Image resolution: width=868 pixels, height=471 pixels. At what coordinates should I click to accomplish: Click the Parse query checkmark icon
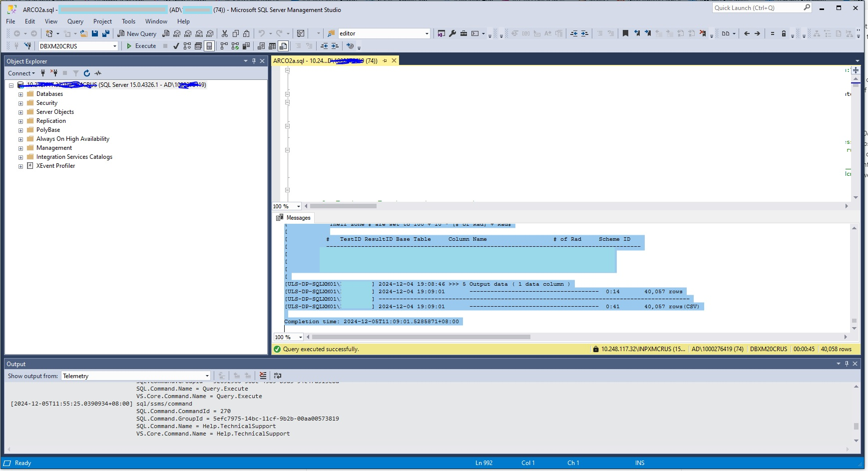(x=176, y=46)
